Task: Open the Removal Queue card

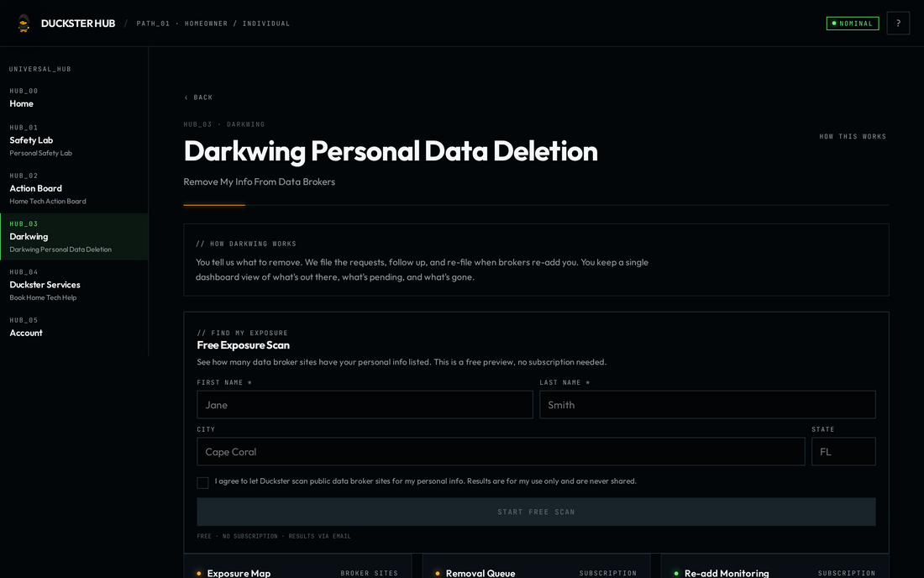Action: pyautogui.click(x=536, y=566)
